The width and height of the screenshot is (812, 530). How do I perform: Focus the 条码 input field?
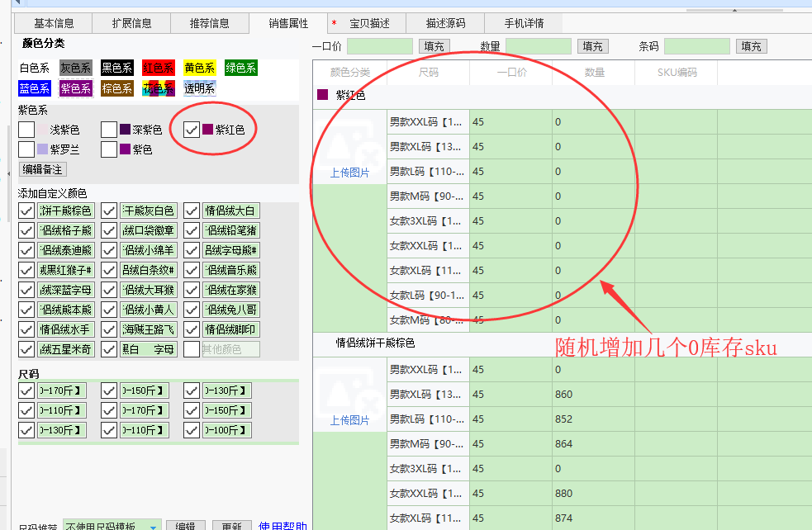pyautogui.click(x=696, y=47)
